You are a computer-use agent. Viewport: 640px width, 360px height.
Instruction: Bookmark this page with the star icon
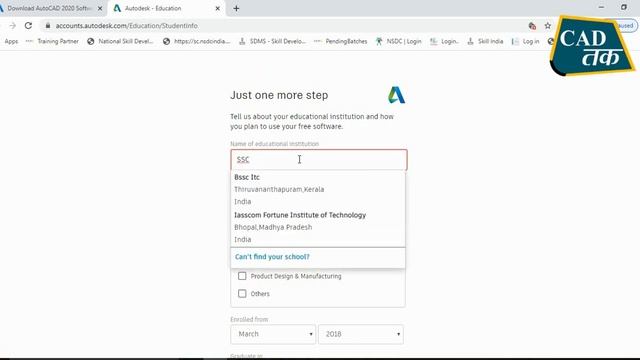coord(548,26)
